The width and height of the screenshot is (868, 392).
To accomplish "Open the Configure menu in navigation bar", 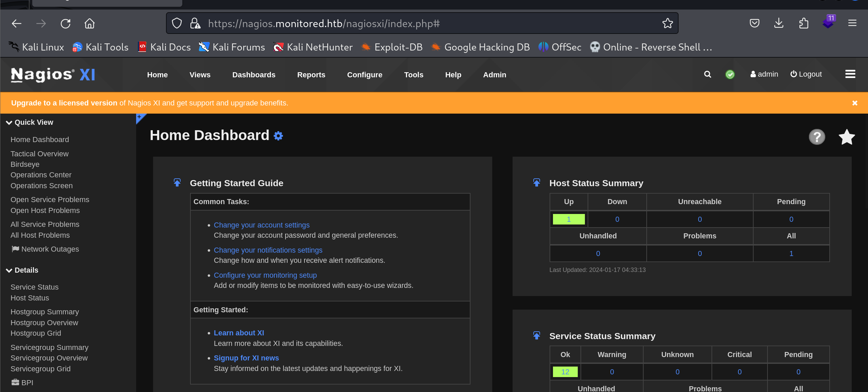I will [x=365, y=75].
